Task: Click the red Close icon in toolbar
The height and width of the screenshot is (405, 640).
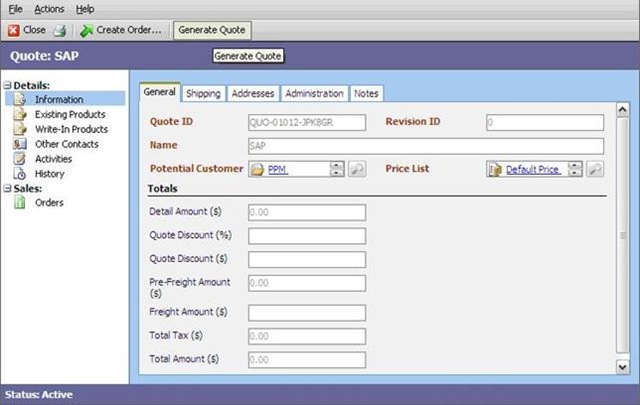Action: [13, 30]
